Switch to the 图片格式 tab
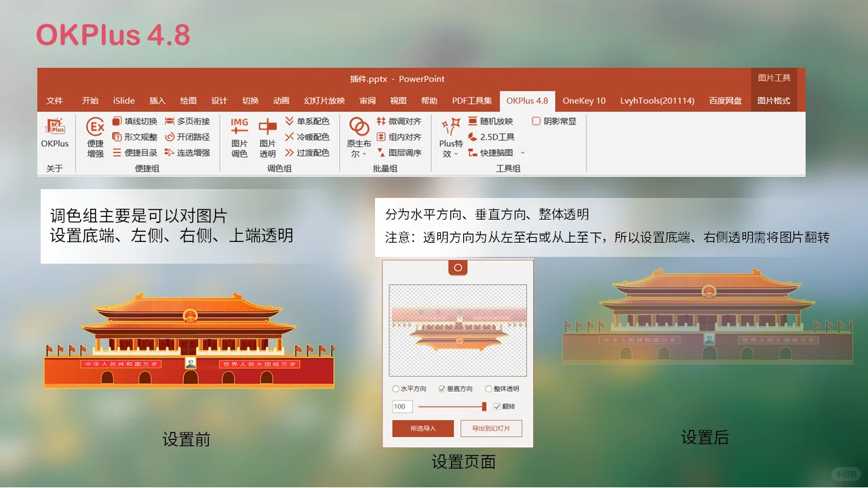This screenshot has width=868, height=488. [774, 101]
